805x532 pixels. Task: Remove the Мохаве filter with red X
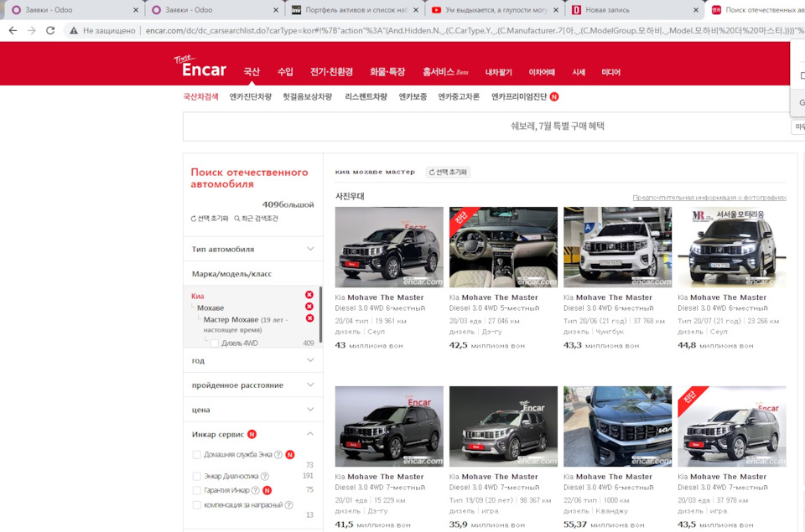[x=309, y=307]
